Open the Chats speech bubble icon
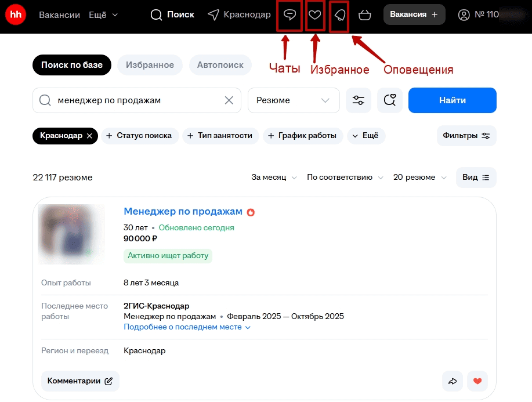Image resolution: width=532 pixels, height=402 pixels. (289, 15)
